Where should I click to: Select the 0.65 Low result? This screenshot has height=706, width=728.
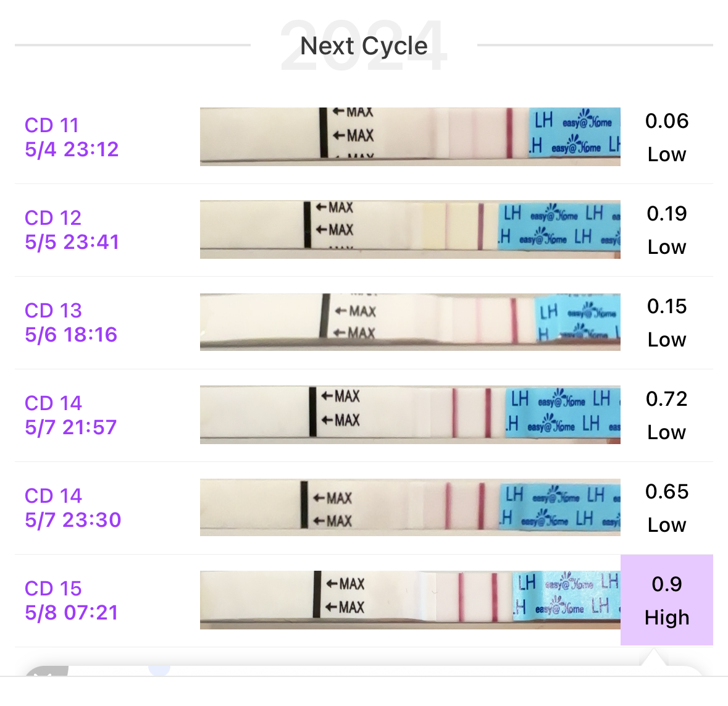[x=666, y=508]
